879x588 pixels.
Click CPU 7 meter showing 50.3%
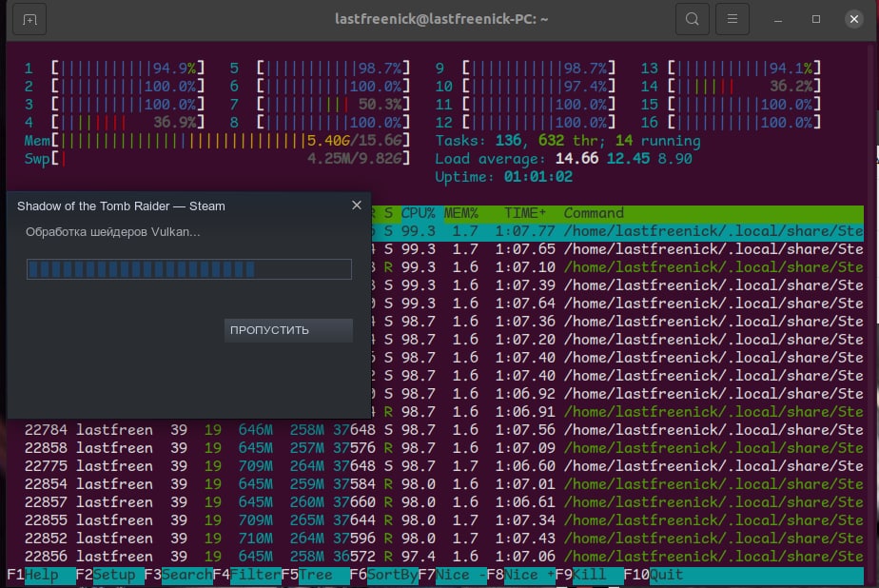pyautogui.click(x=320, y=105)
